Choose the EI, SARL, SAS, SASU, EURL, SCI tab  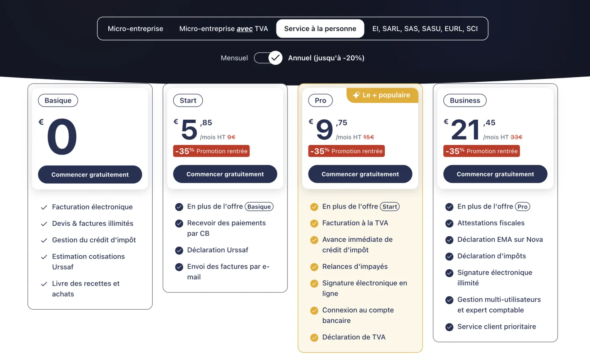click(425, 29)
